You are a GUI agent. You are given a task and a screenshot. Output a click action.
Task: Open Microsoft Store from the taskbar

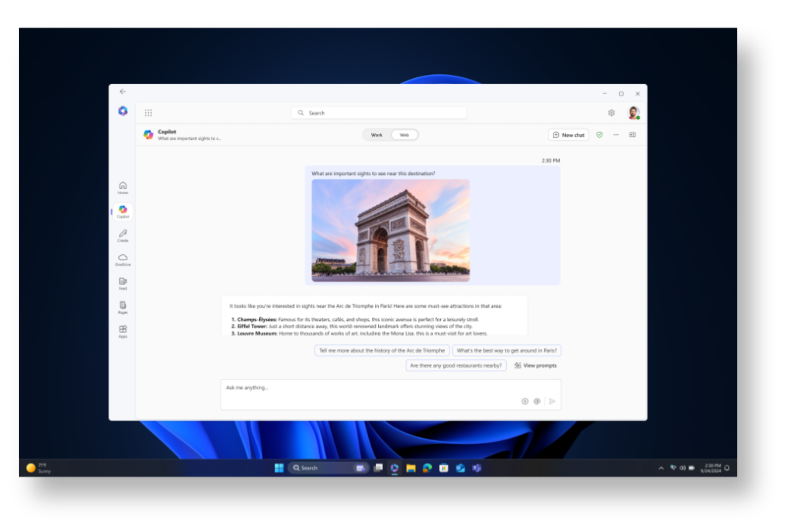(444, 468)
